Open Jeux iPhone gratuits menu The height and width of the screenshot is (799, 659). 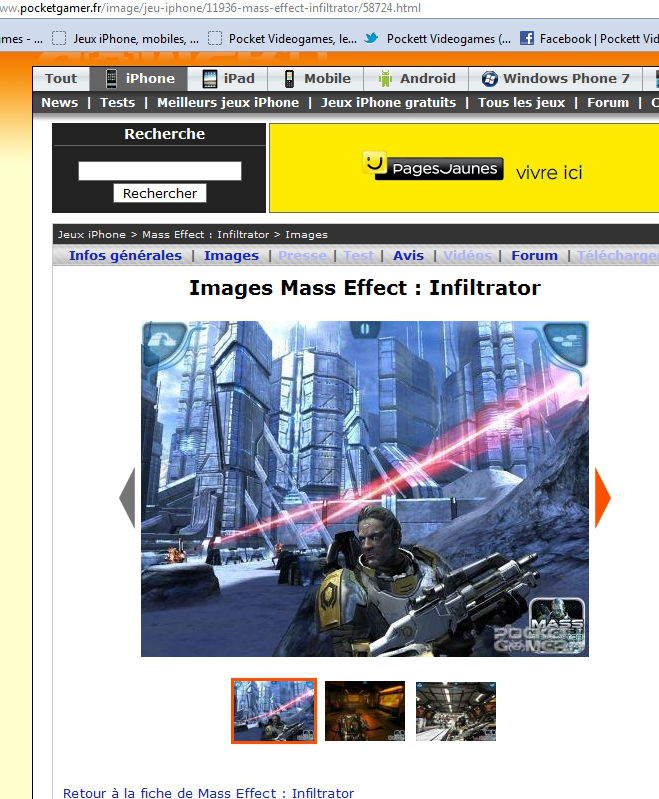pyautogui.click(x=388, y=102)
